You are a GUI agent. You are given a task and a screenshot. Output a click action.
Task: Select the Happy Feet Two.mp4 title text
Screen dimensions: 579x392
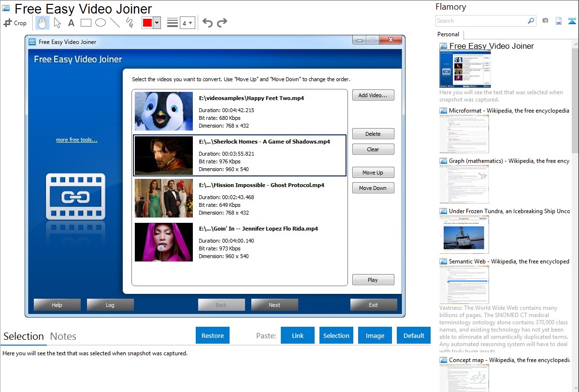click(x=251, y=98)
